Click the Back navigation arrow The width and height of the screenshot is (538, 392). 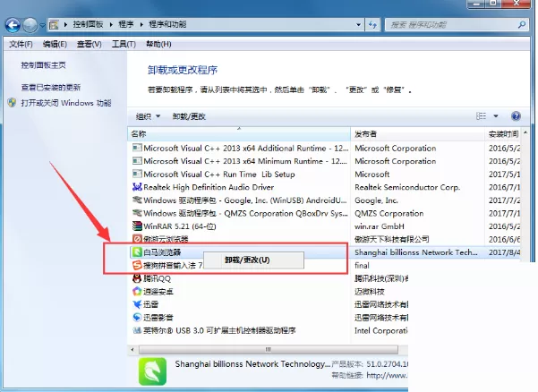pos(13,25)
